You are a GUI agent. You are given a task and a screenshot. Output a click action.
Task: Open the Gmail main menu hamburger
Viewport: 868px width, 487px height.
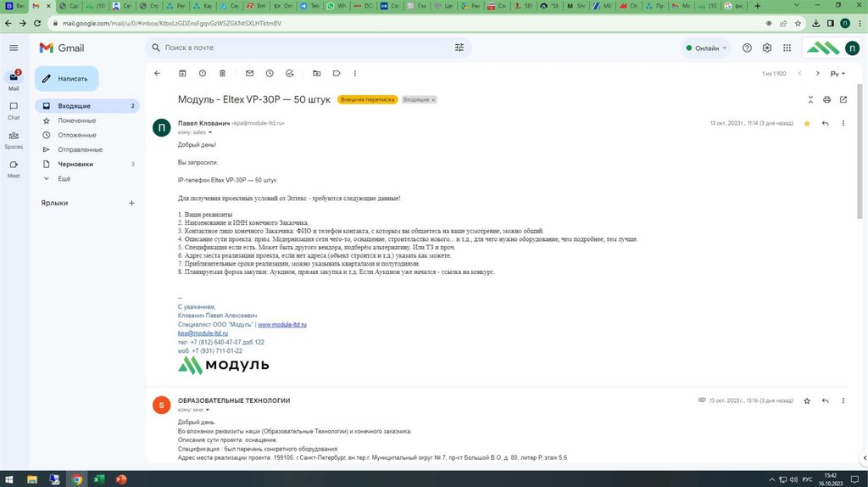pos(14,48)
